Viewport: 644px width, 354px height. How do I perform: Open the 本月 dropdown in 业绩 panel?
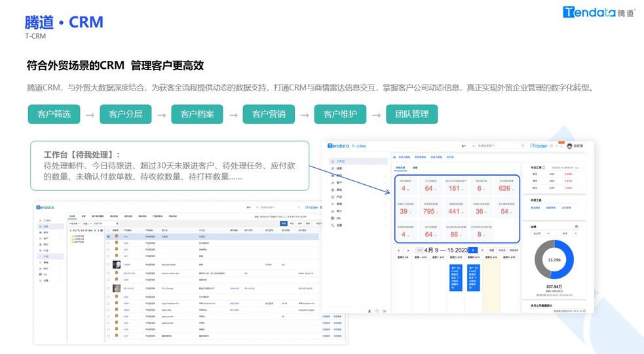(569, 233)
